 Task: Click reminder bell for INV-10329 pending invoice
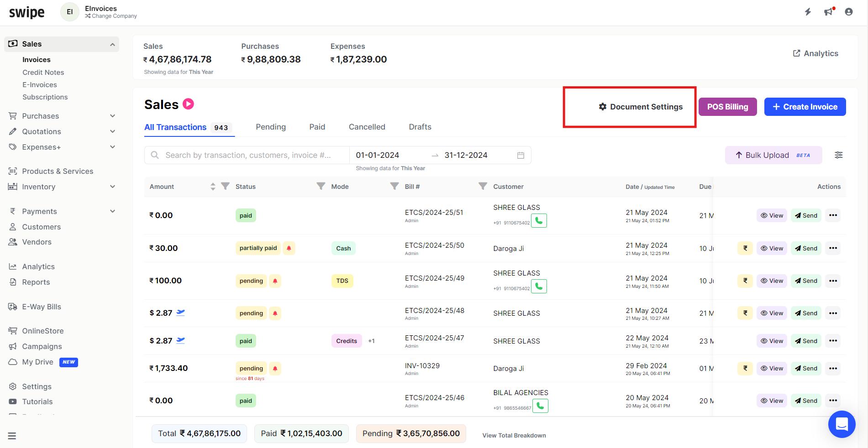[275, 368]
